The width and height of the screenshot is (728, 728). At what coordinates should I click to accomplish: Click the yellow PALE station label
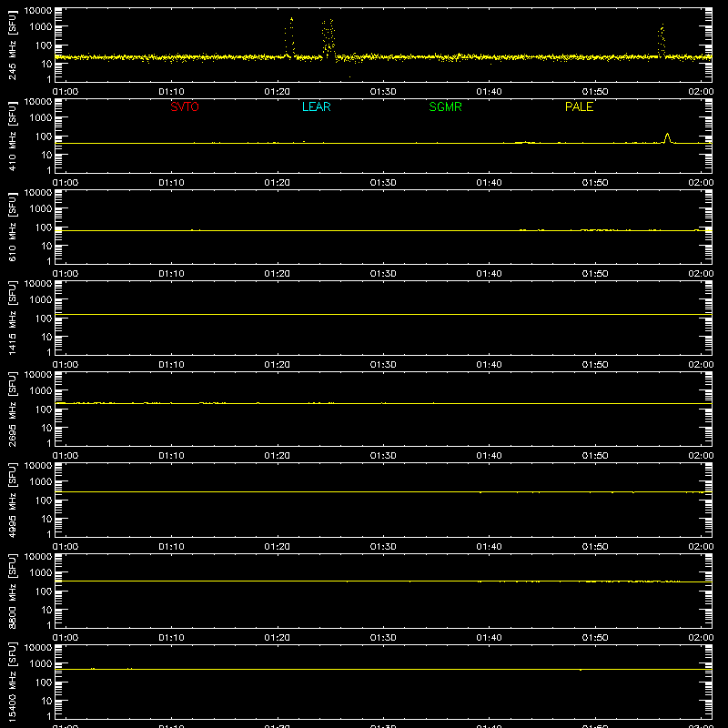pos(579,106)
